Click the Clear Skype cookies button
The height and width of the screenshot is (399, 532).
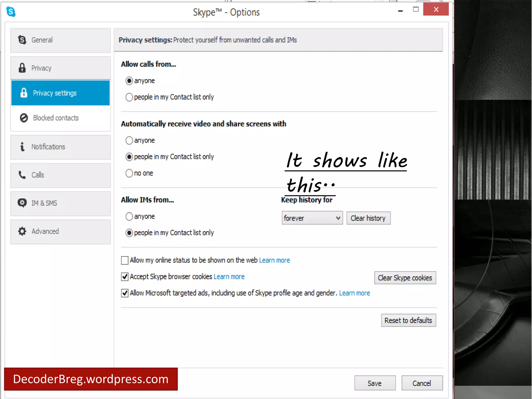click(405, 278)
